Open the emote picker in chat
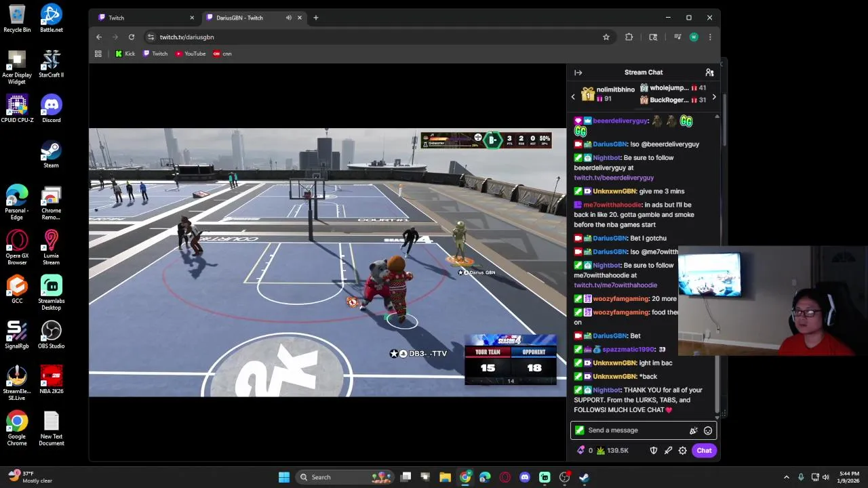The height and width of the screenshot is (488, 868). coord(708,430)
